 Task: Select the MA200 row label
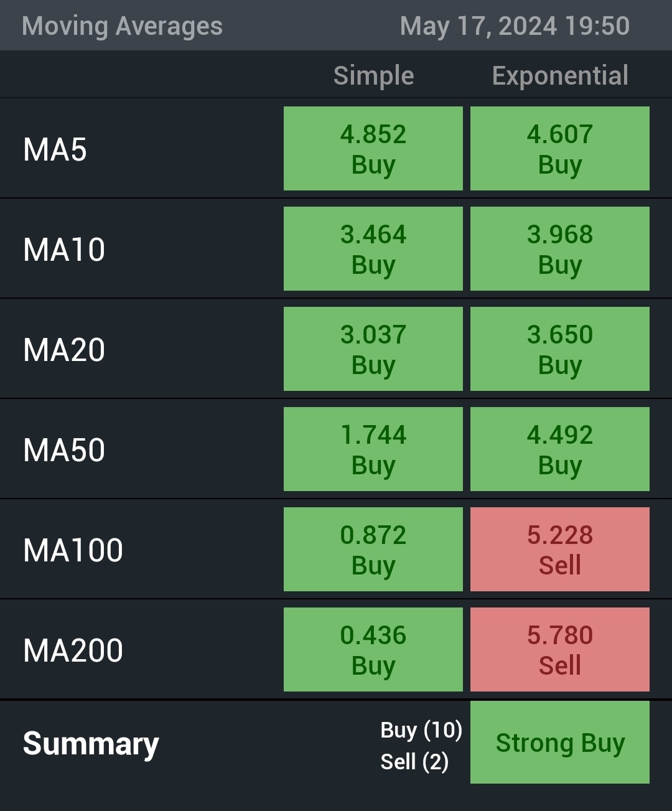click(73, 650)
